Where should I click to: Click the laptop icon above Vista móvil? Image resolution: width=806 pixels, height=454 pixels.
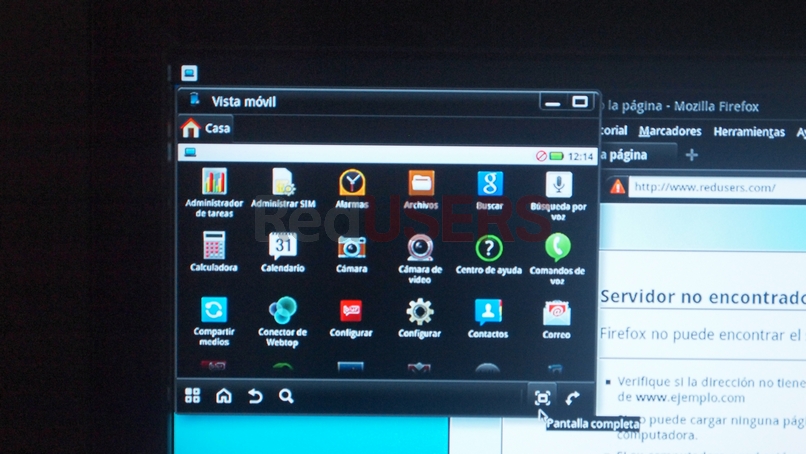point(189,73)
